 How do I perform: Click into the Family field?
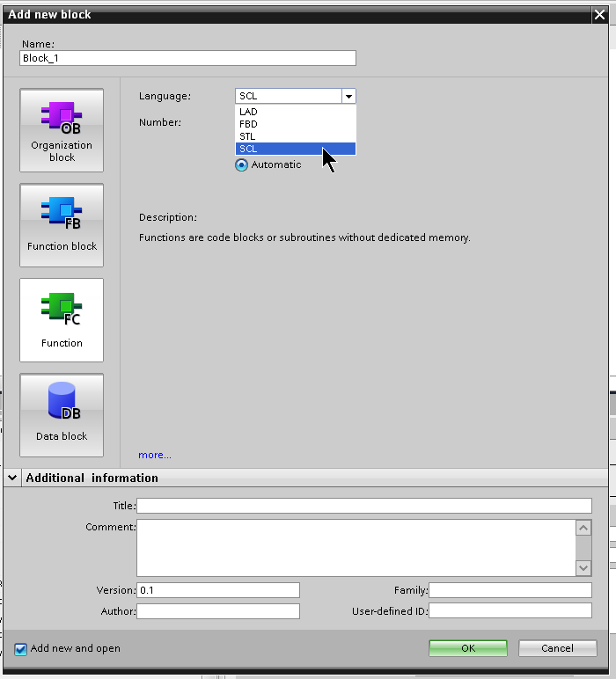510,590
